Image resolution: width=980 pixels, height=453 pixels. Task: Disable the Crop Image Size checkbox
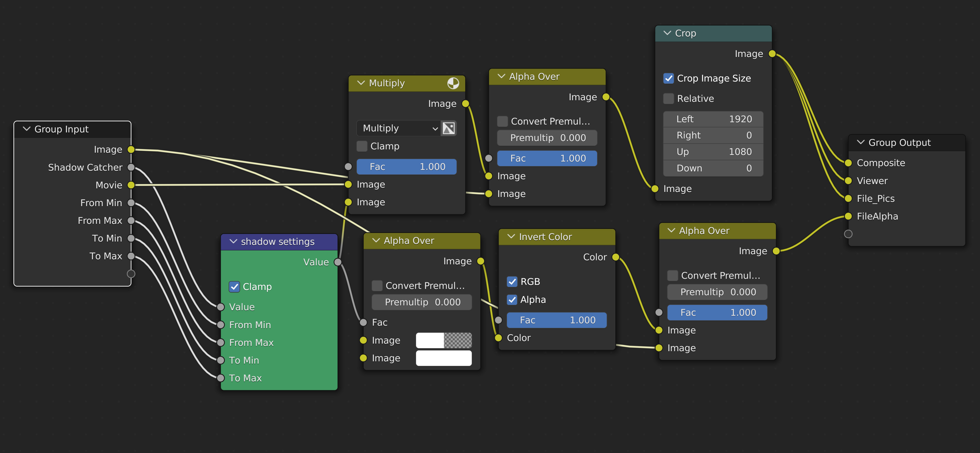point(669,78)
